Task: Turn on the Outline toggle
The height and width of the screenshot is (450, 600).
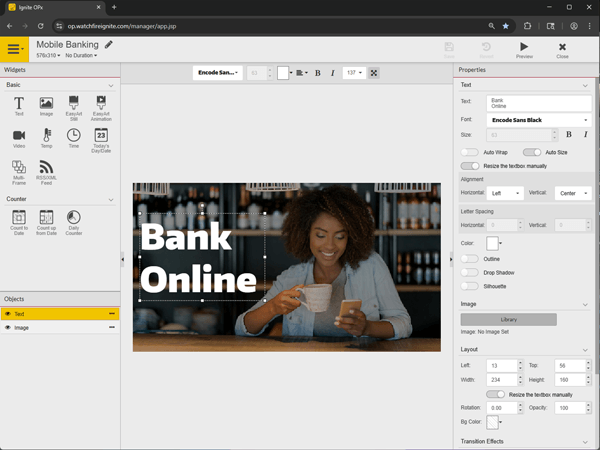Action: tap(469, 258)
